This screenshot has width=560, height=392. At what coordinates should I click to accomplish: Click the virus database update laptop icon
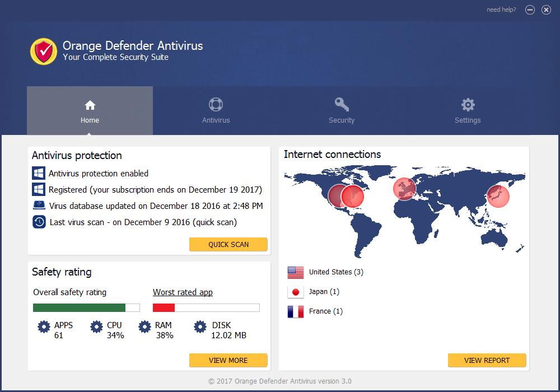tap(38, 206)
